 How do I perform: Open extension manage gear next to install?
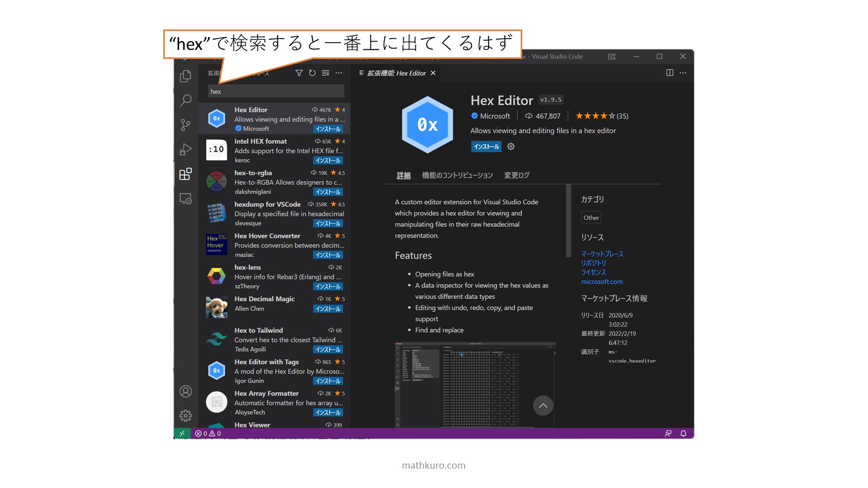511,146
